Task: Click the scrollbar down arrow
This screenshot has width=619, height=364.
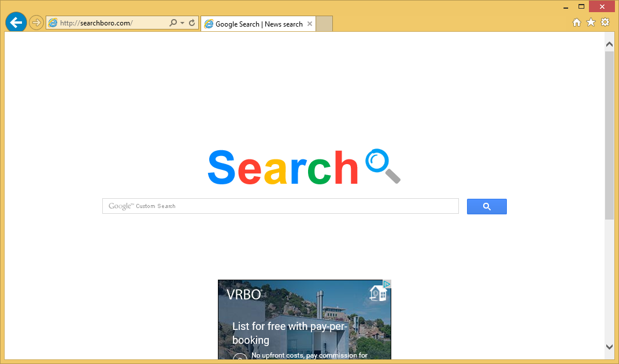Action: pyautogui.click(x=609, y=348)
